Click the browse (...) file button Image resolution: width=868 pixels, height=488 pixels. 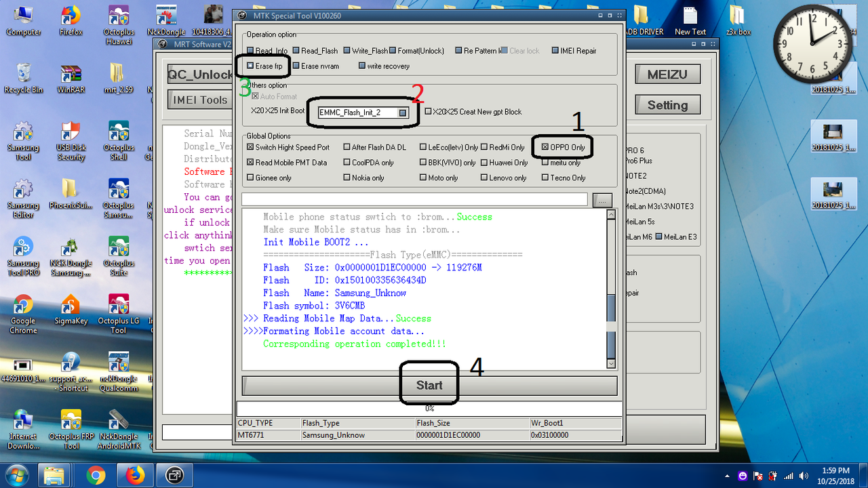[x=602, y=199]
